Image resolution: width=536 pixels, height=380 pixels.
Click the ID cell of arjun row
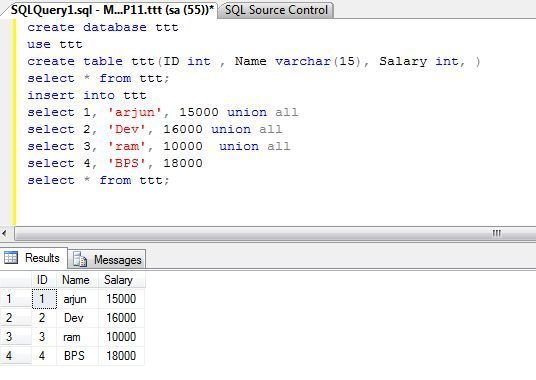(x=44, y=299)
